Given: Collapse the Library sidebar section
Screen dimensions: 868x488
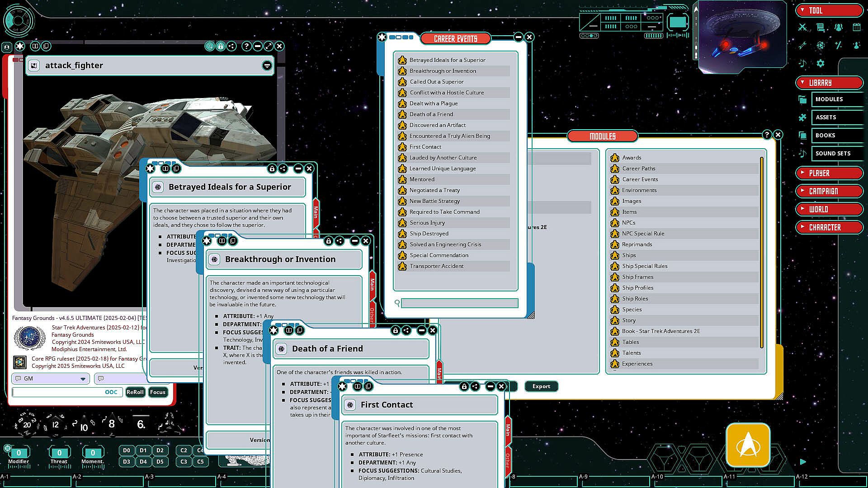Looking at the screenshot, I should [x=829, y=83].
